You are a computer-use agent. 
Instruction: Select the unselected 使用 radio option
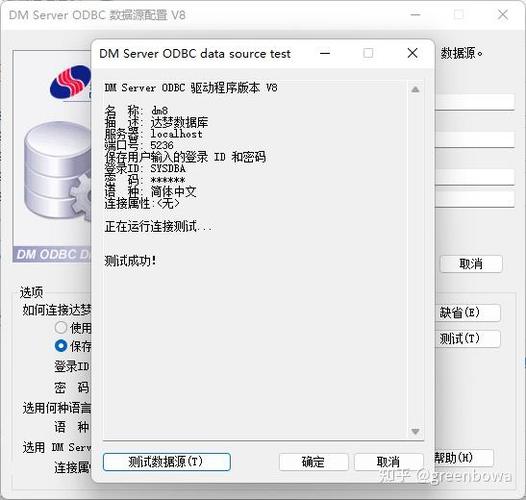click(61, 327)
